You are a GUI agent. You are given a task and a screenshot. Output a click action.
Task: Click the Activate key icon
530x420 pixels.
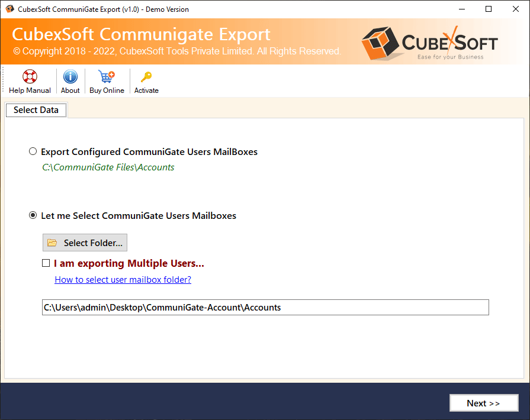[146, 77]
